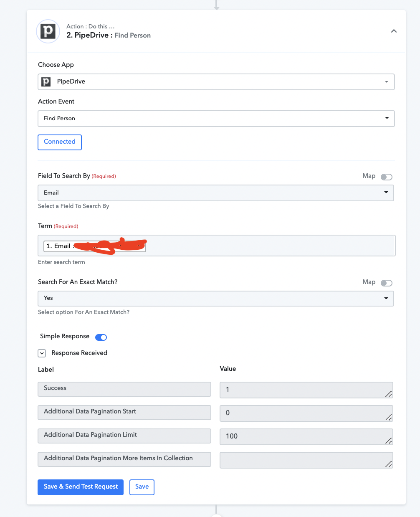Click the Connected button

point(60,142)
